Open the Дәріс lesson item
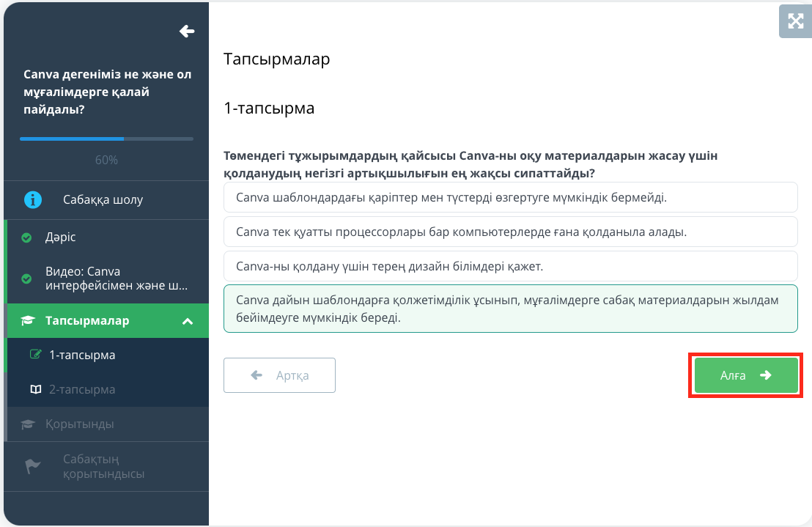 (x=106, y=237)
